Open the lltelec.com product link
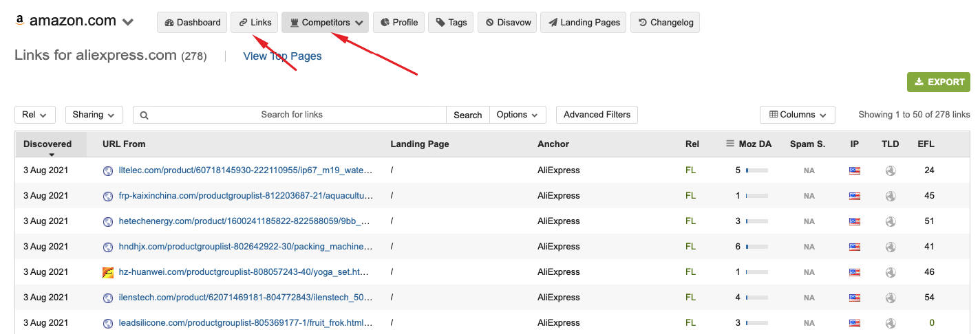This screenshot has width=980, height=334. [x=247, y=170]
